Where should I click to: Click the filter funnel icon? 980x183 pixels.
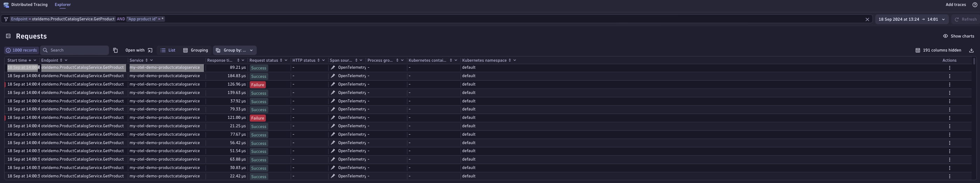coord(6,19)
